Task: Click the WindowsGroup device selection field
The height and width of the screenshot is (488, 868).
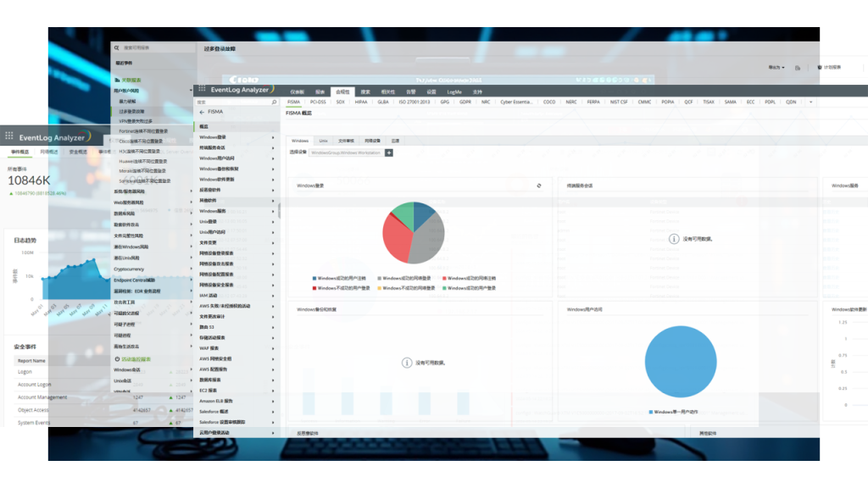Action: tap(346, 152)
